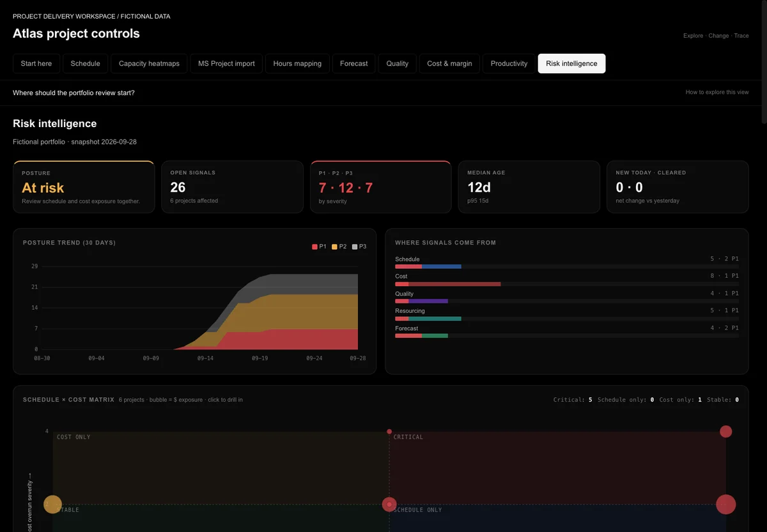Go to the Hours mapping tab
This screenshot has height=532, width=767.
tap(297, 64)
